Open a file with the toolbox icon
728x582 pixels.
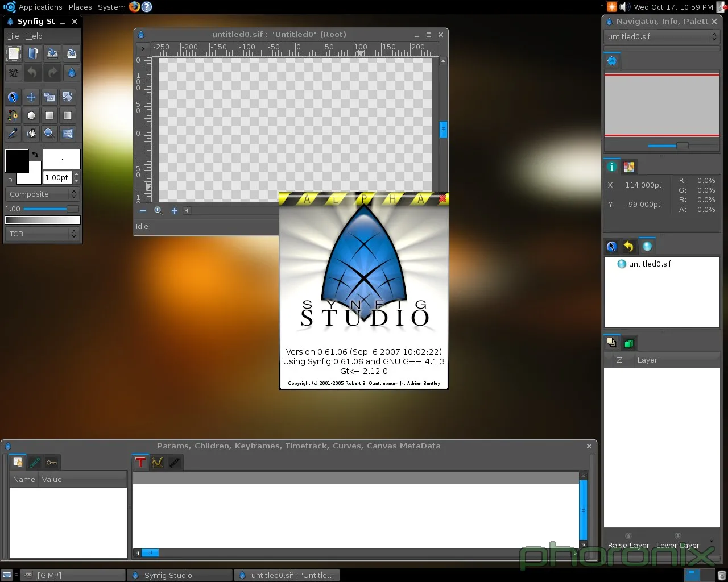(33, 53)
